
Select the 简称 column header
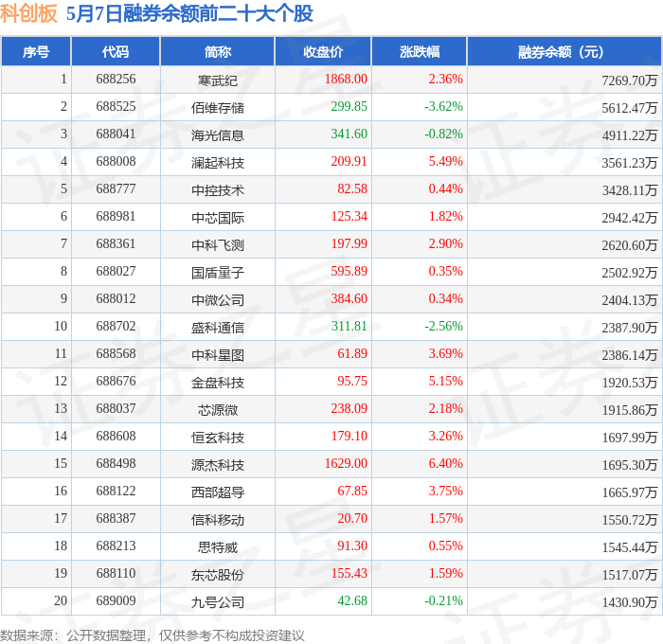point(217,51)
